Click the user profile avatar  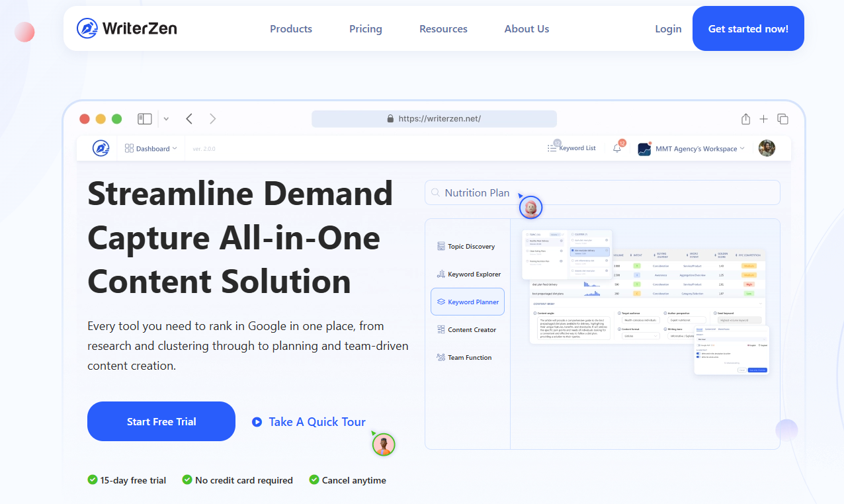click(767, 148)
